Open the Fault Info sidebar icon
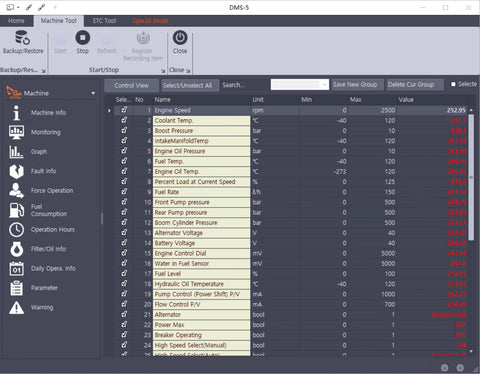Viewport: 480px width, 374px height. point(16,171)
